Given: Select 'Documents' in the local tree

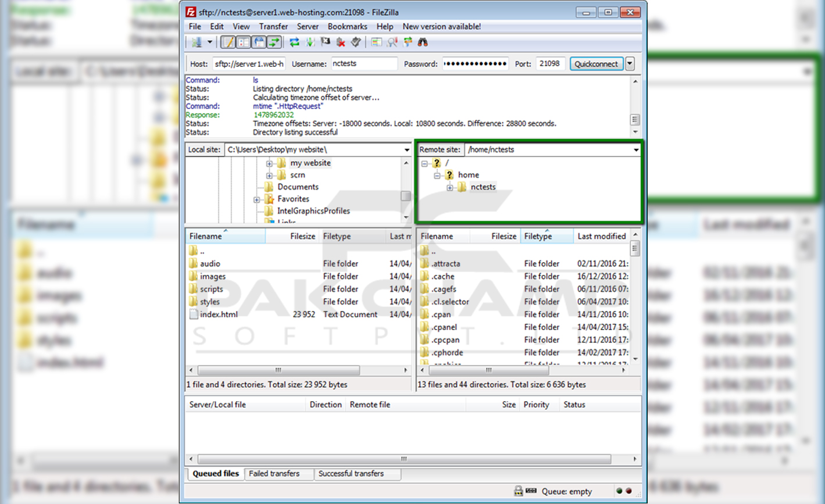Looking at the screenshot, I should coord(298,187).
